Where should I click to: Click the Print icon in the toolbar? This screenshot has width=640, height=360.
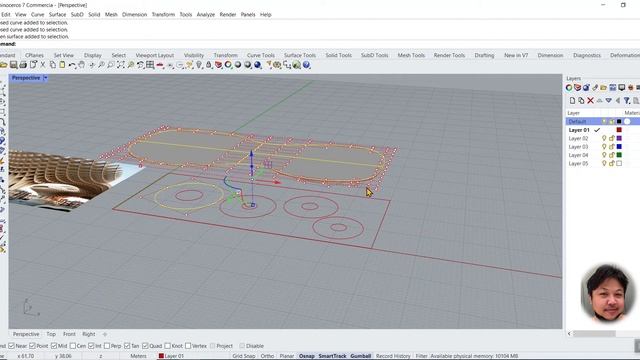23,64
